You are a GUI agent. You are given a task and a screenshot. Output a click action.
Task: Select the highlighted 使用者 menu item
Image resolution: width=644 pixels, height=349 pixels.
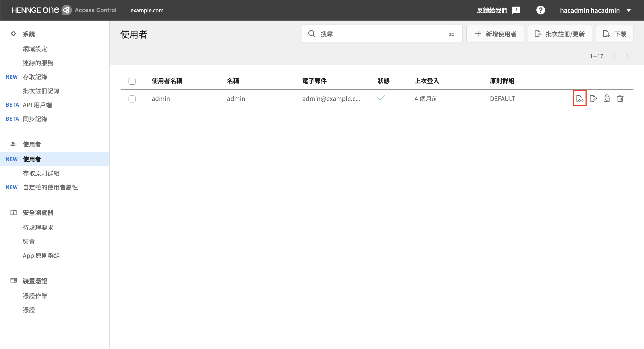[x=55, y=159]
